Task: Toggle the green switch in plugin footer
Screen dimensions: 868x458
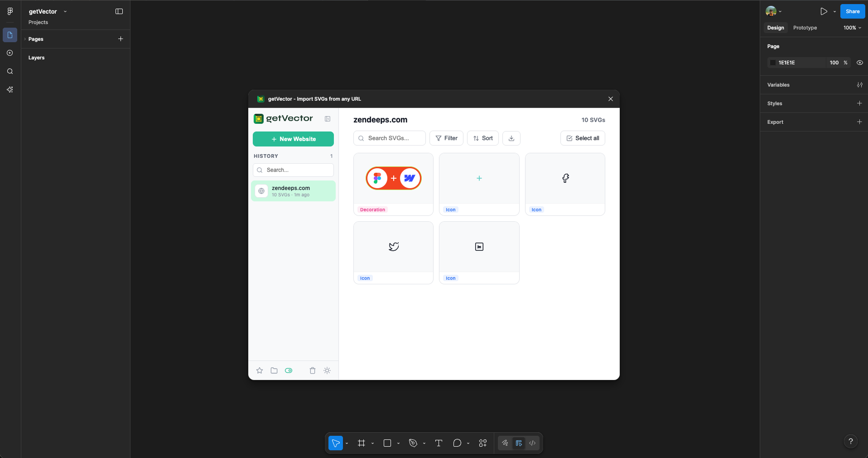Action: point(289,370)
